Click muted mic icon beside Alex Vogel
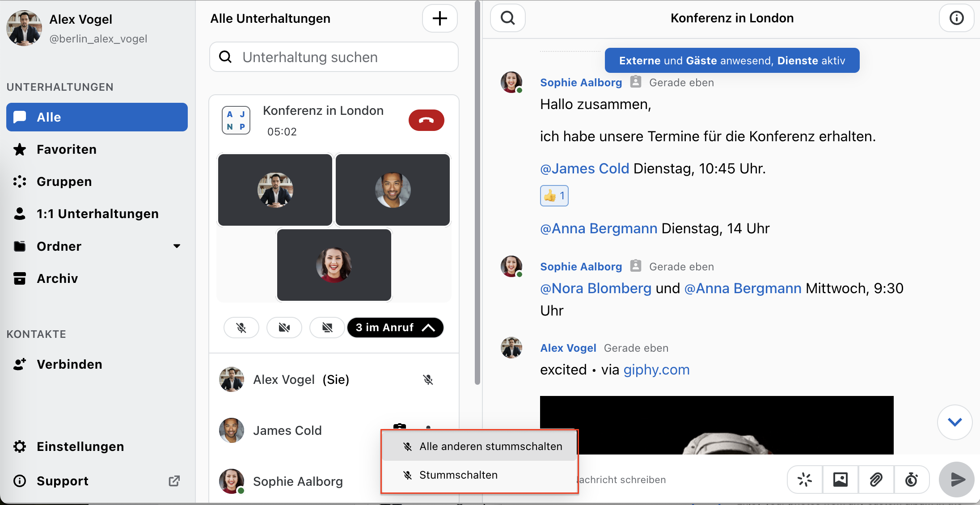The width and height of the screenshot is (980, 505). [428, 380]
